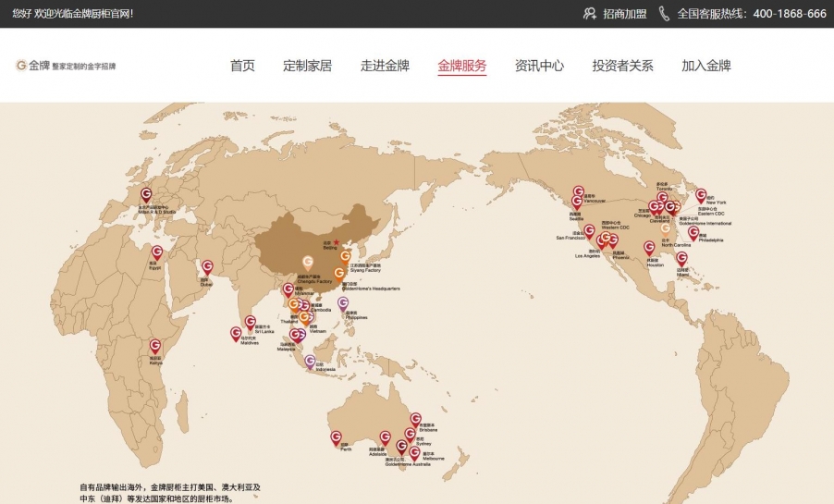Image resolution: width=834 pixels, height=504 pixels.
Task: Click the 招商加盟 people icon
Action: 589,13
